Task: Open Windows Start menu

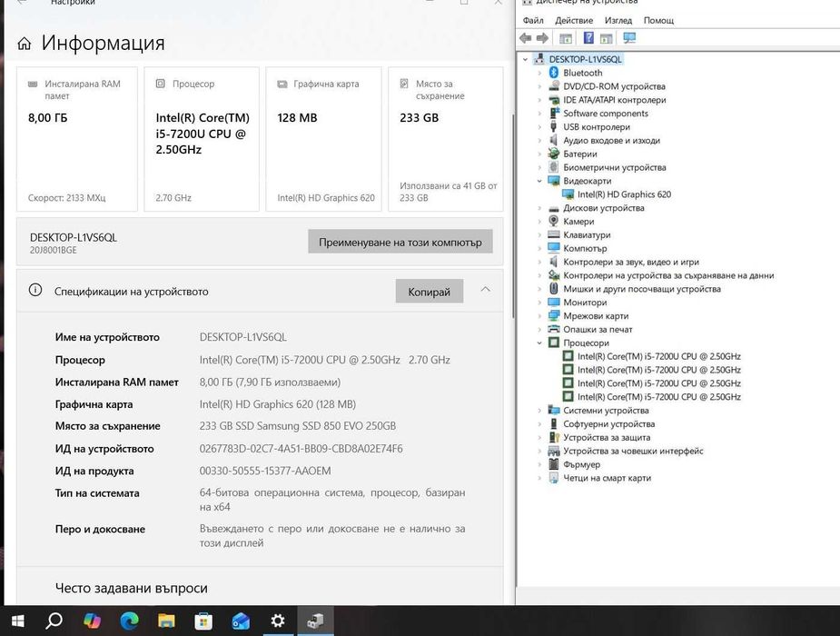Action: (x=17, y=621)
